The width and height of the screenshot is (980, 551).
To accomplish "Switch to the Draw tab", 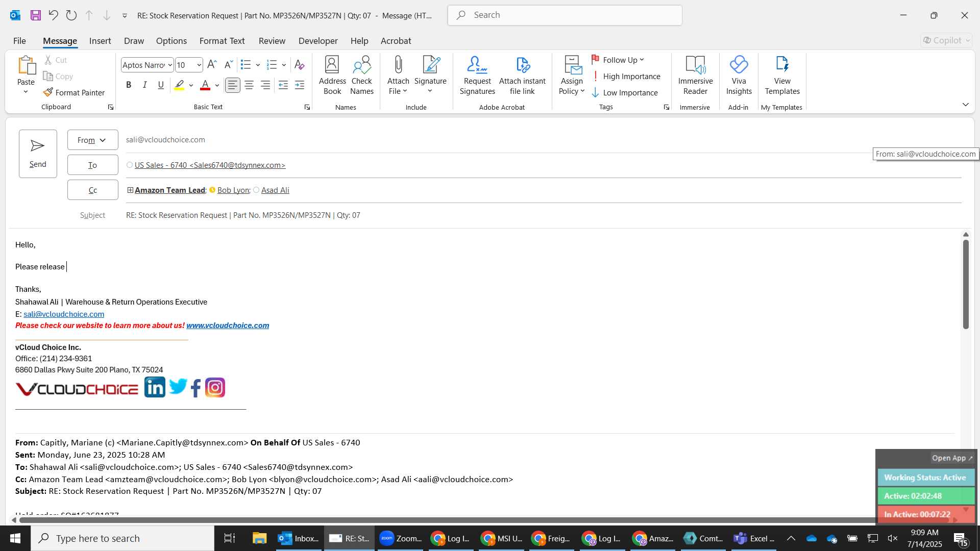I will 134,41.
